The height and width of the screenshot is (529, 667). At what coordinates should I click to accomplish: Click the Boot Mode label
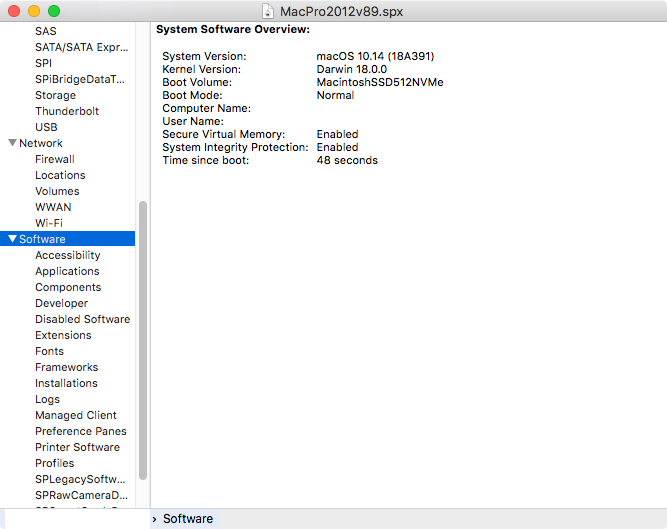click(x=192, y=95)
